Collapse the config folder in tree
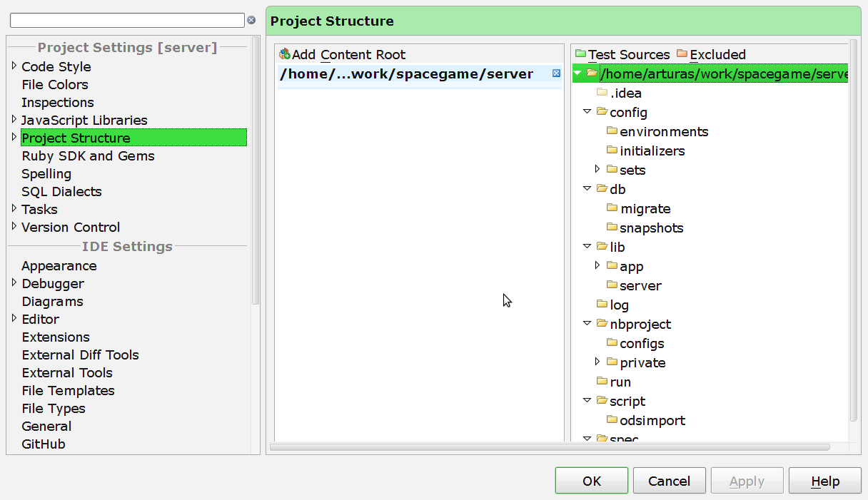The height and width of the screenshot is (500, 868). (587, 111)
